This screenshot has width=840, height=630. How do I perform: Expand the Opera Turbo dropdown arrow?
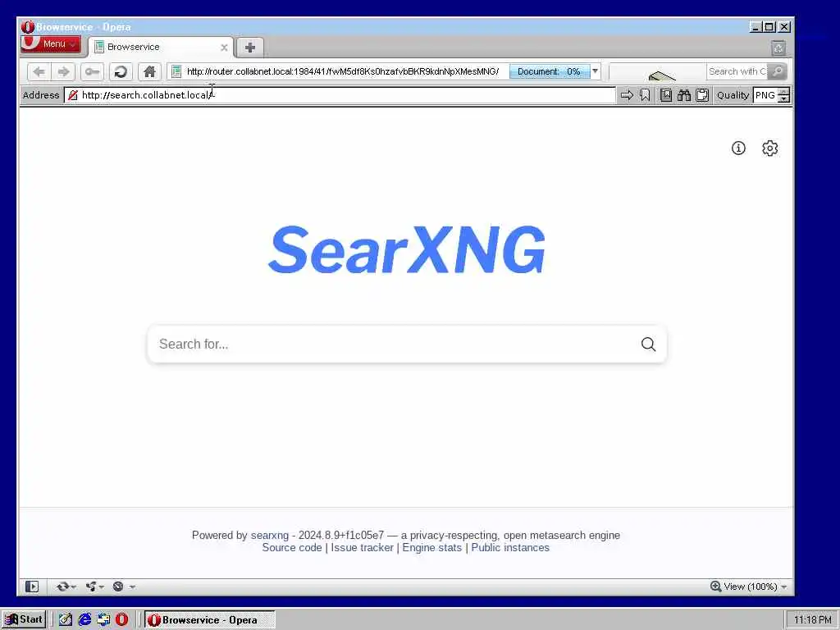[x=132, y=587]
